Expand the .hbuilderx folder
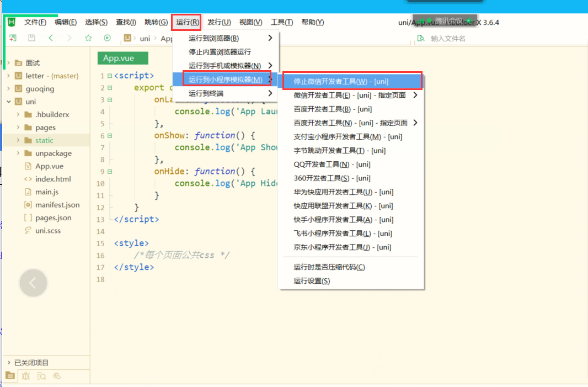The image size is (588, 387). pyautogui.click(x=18, y=114)
